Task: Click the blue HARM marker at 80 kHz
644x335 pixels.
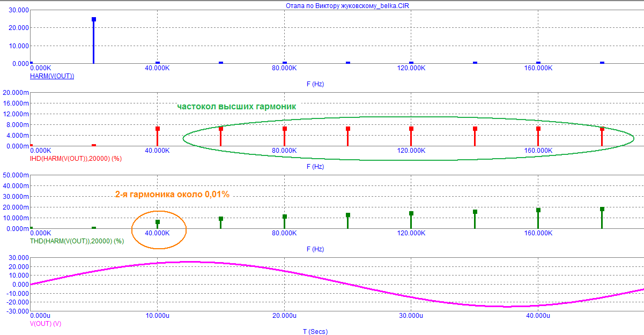Action: (x=285, y=63)
